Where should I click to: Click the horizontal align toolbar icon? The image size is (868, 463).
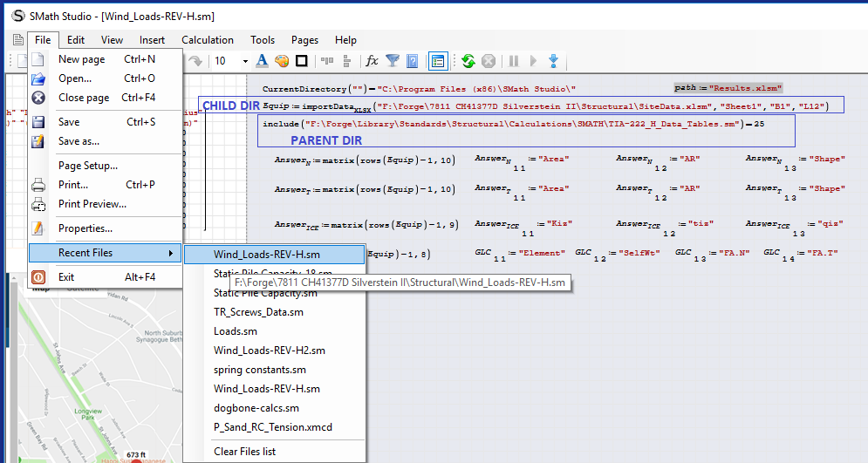pos(327,61)
